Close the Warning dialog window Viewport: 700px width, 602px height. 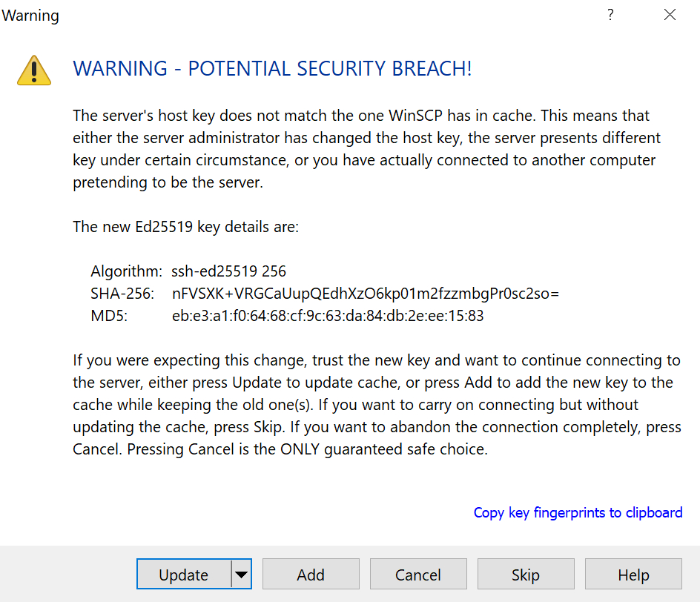pyautogui.click(x=670, y=15)
